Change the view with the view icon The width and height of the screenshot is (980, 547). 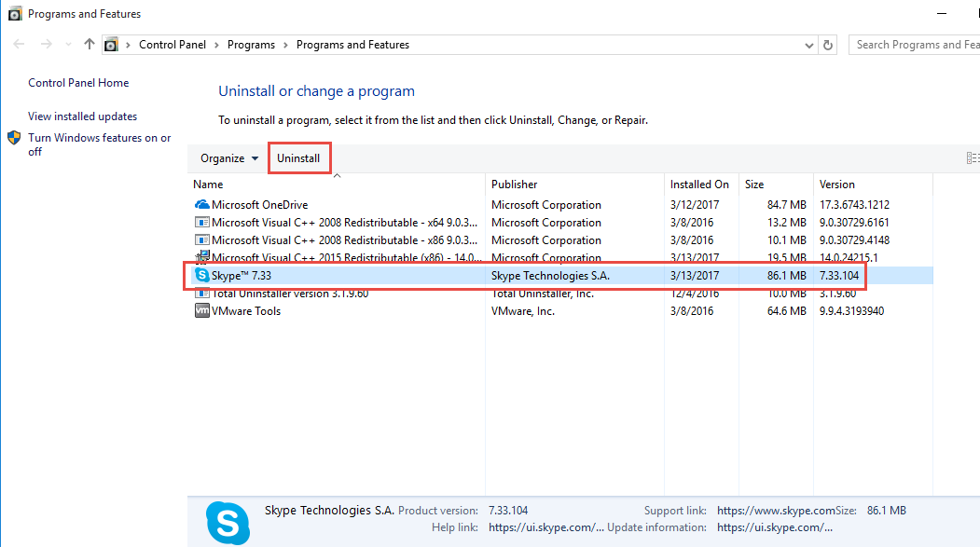[x=973, y=158]
